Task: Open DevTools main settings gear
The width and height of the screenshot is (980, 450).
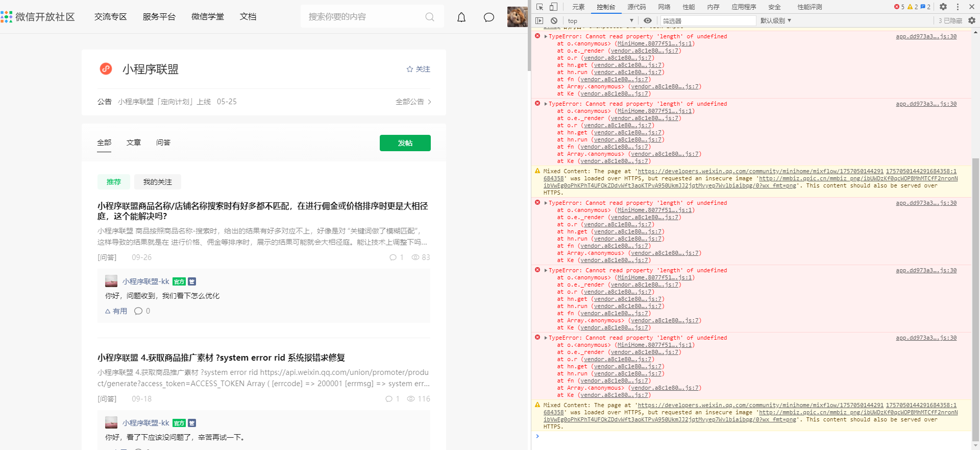Action: [943, 7]
